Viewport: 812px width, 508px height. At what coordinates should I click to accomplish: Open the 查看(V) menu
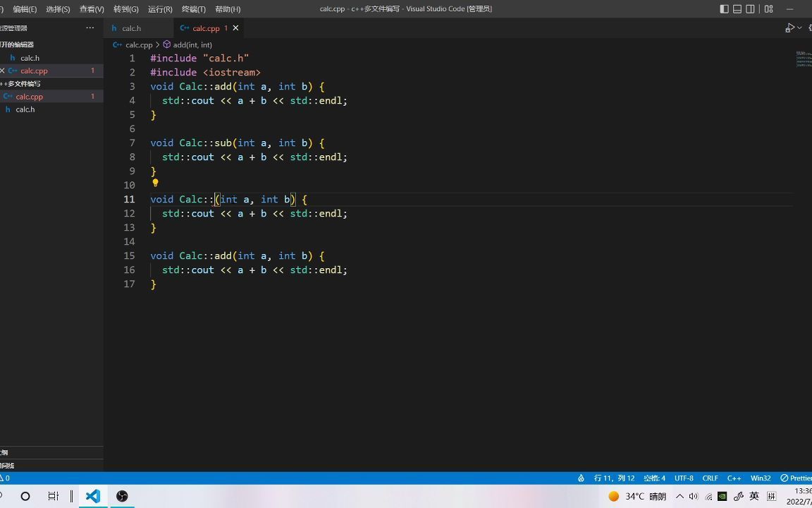(92, 8)
